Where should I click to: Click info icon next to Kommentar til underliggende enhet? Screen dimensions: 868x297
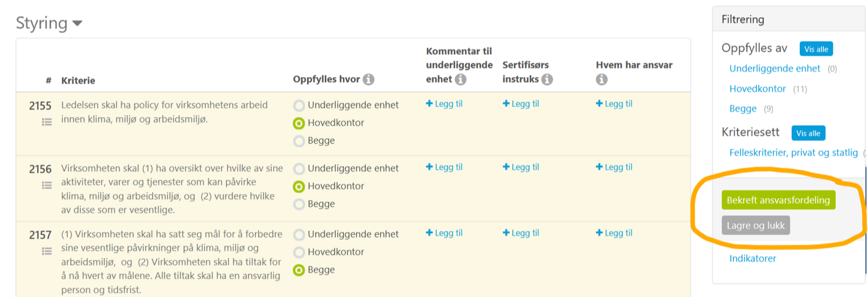[x=460, y=79]
